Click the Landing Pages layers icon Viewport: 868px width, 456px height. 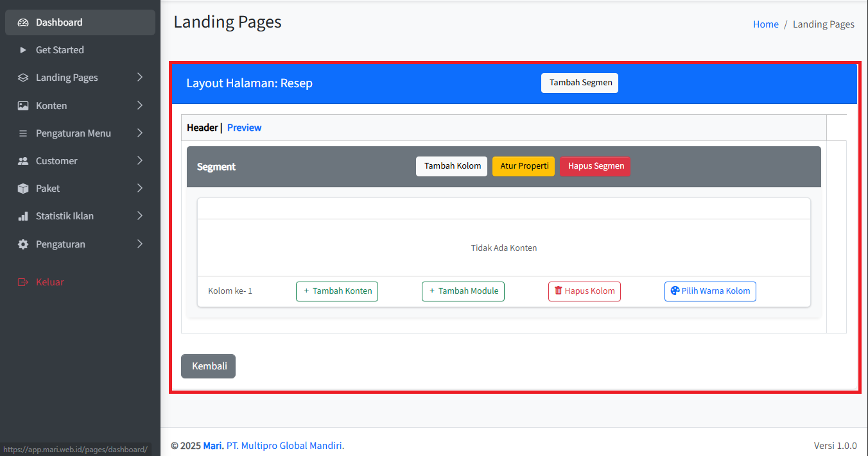[x=23, y=78]
